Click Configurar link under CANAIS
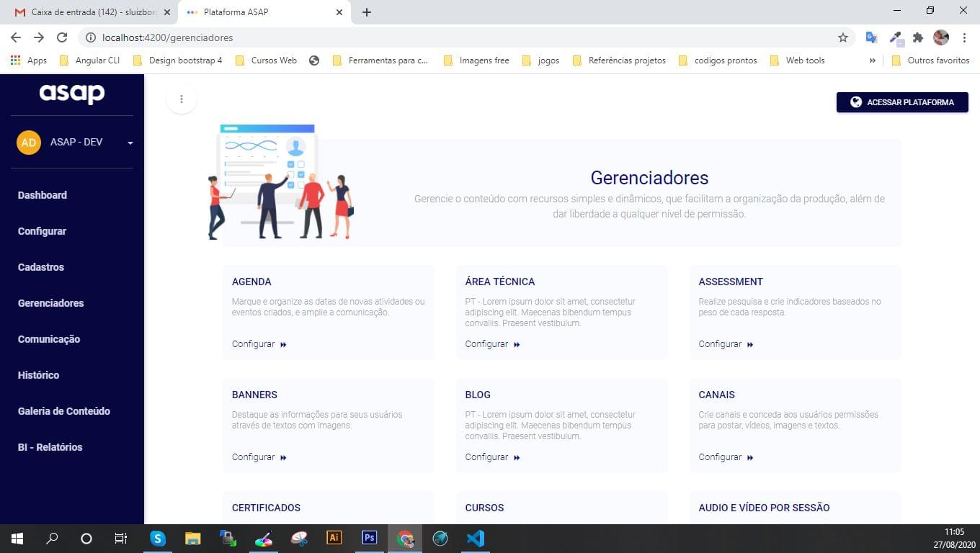The width and height of the screenshot is (980, 553). 726,457
